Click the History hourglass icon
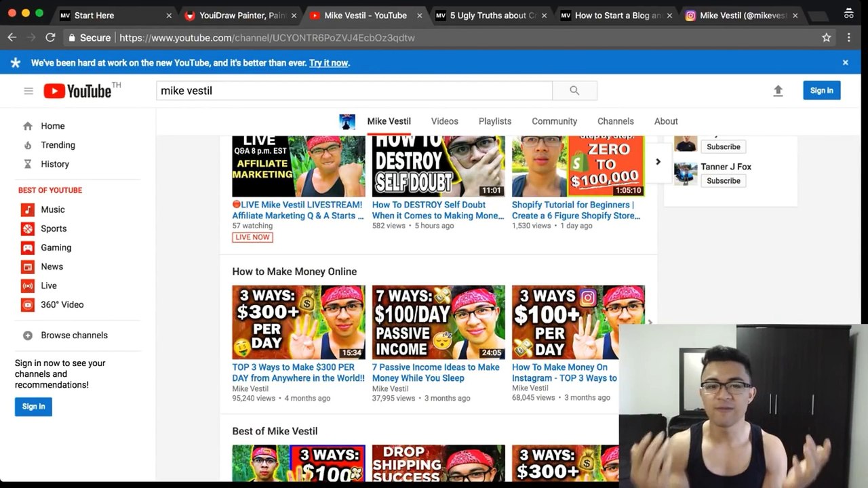Viewport: 868px width, 488px height. (x=28, y=164)
